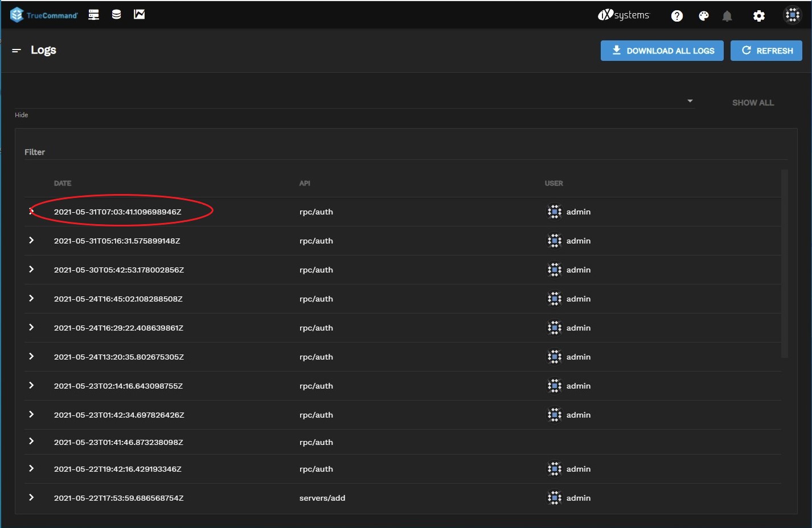Sort by the DATE column header
The image size is (812, 528).
[63, 183]
